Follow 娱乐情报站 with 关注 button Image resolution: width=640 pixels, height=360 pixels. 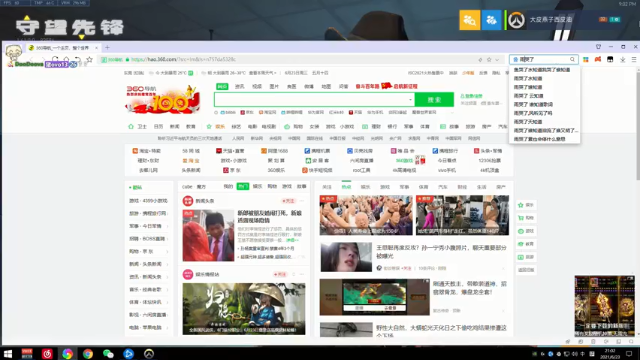pyautogui.click(x=280, y=274)
